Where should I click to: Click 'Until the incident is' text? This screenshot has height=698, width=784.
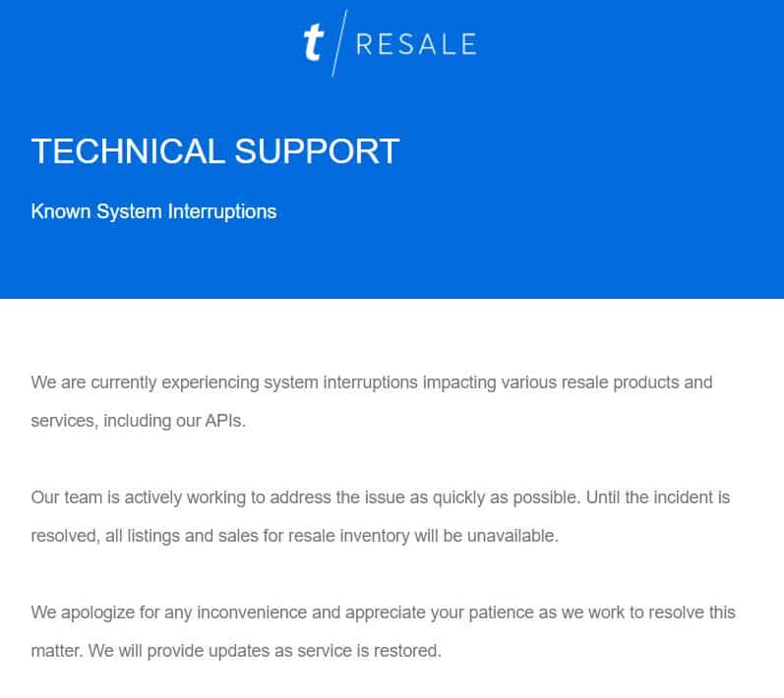[658, 497]
